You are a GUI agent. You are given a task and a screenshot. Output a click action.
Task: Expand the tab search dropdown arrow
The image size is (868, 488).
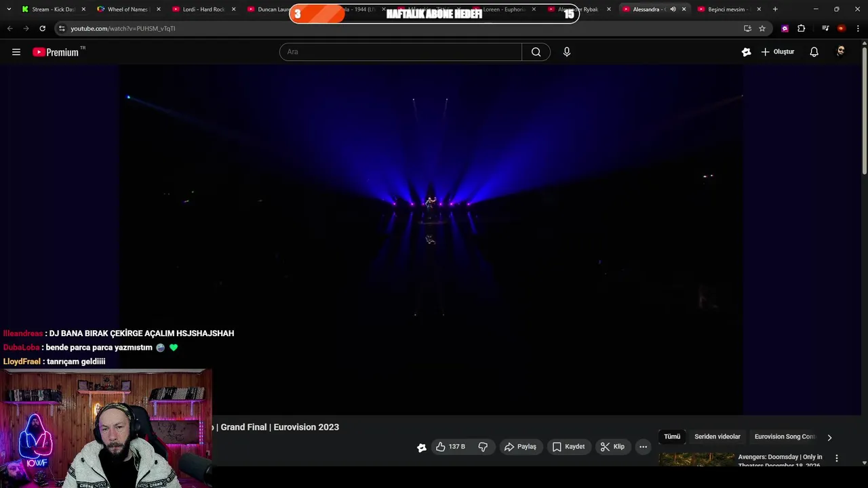(x=9, y=9)
